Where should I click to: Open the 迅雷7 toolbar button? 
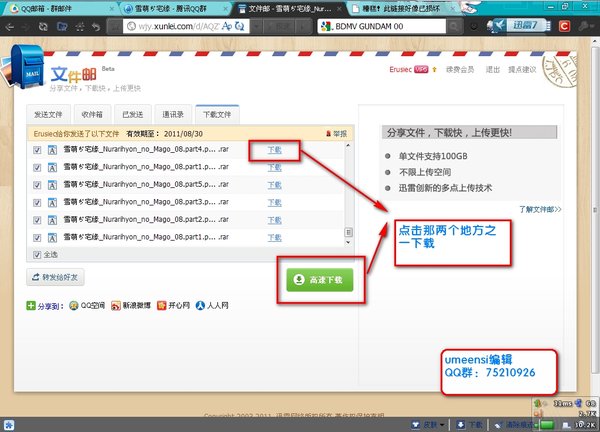[519, 26]
